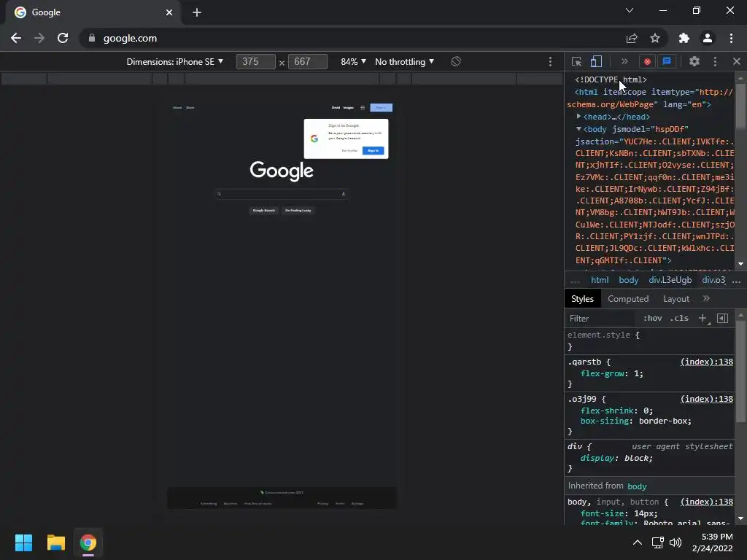Expand the head element node
The width and height of the screenshot is (747, 560).
click(x=578, y=116)
